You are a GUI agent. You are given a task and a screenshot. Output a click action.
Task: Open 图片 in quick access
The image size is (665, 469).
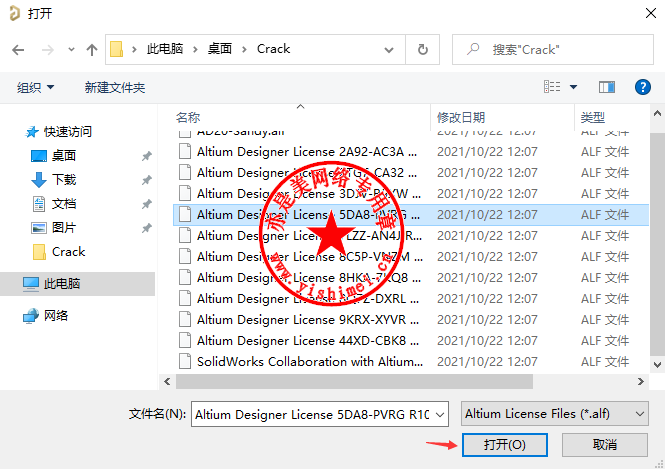53,228
